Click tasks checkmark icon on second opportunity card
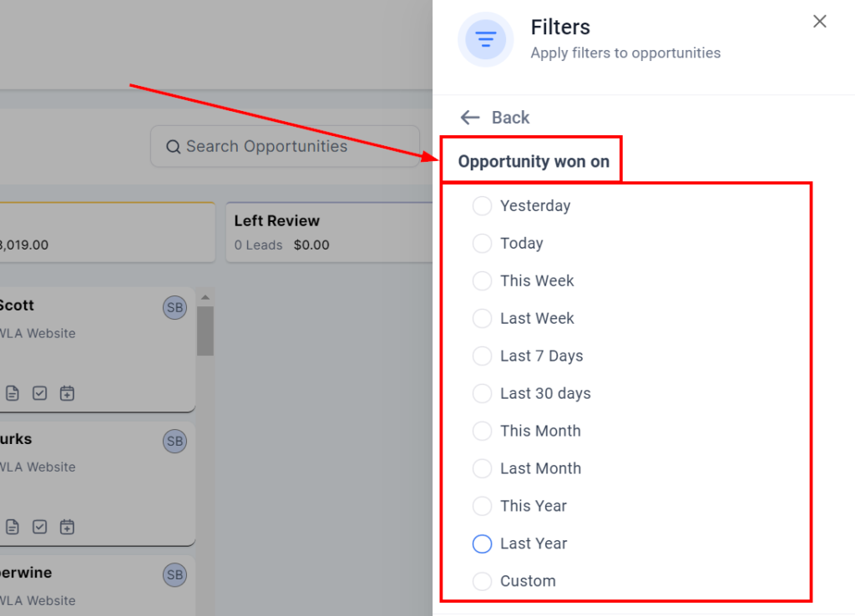The image size is (855, 616). (x=39, y=527)
